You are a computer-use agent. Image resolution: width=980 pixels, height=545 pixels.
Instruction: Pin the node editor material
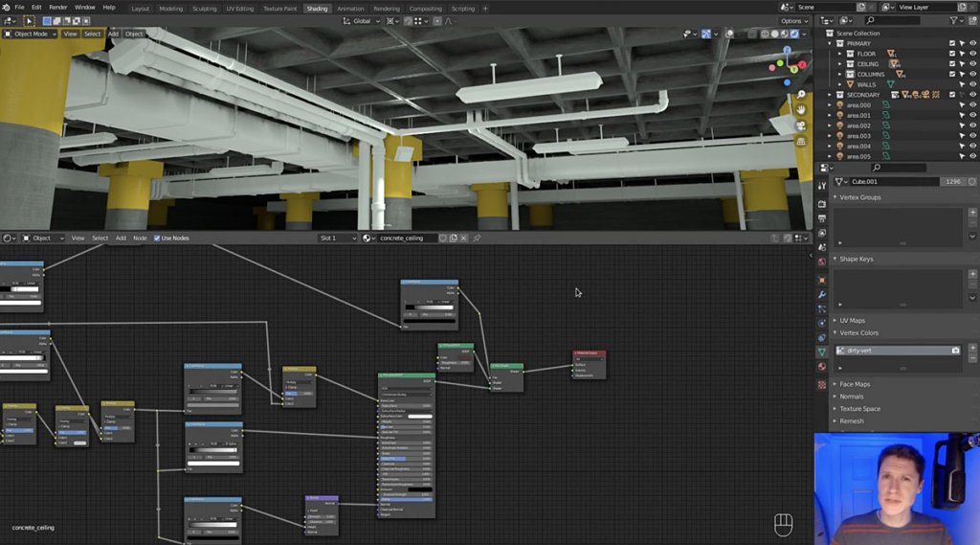[x=477, y=238]
